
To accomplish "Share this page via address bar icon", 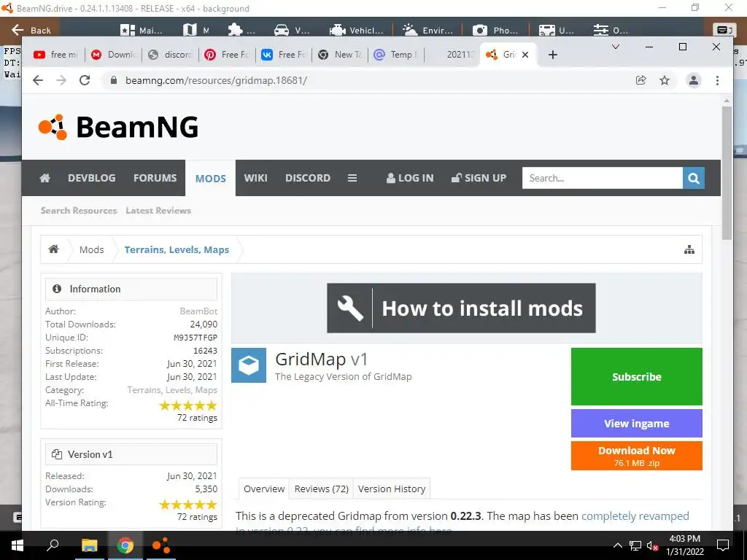I will tap(641, 80).
